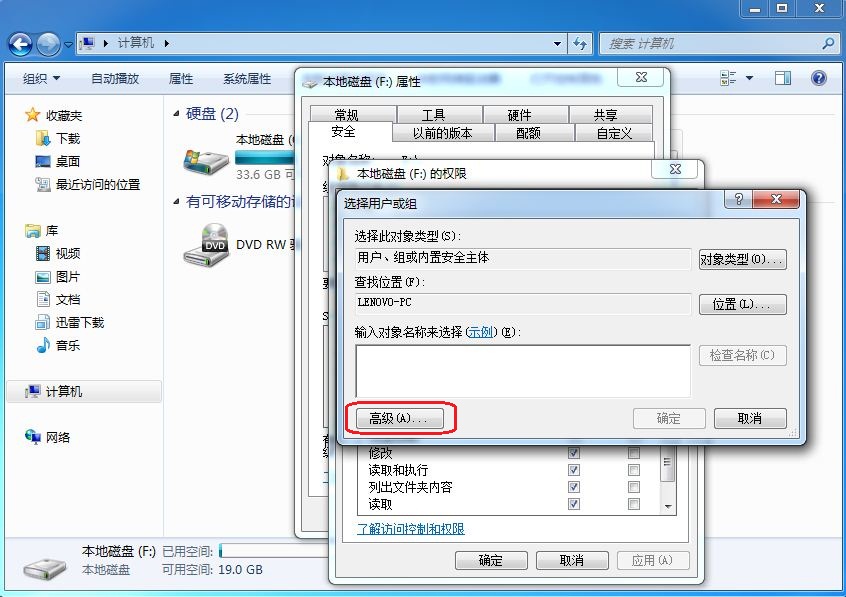Image resolution: width=846 pixels, height=597 pixels.
Task: Toggle the deny checkbox for 读取和执行
Action: point(634,470)
